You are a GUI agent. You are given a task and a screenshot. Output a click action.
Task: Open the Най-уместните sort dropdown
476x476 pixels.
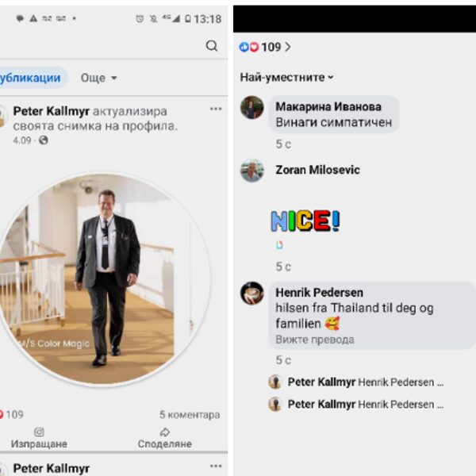click(287, 78)
